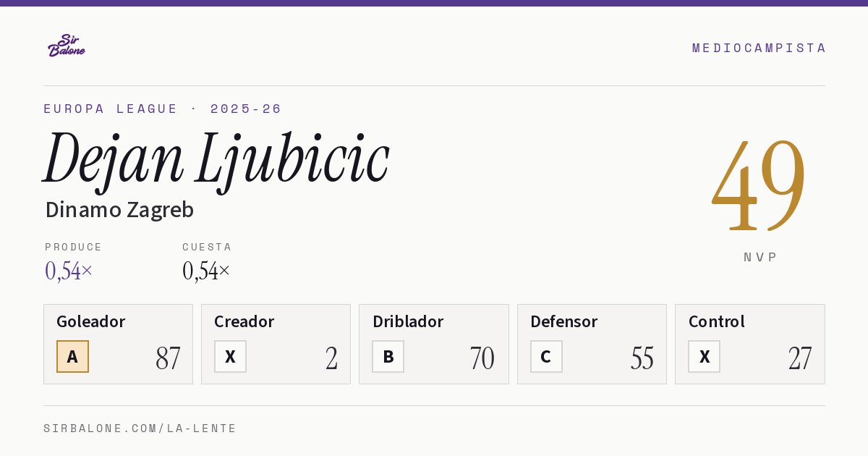
Task: Select the A grade badge under Goleador
Action: (72, 356)
